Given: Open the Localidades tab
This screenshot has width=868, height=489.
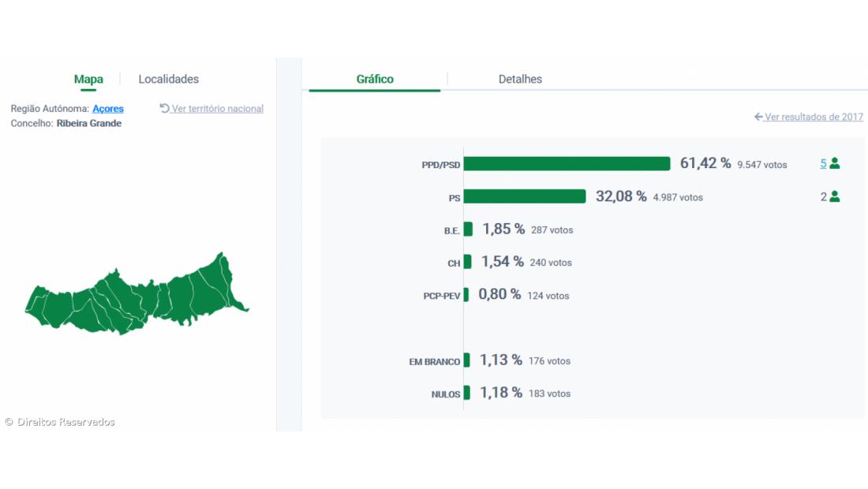Looking at the screenshot, I should pos(168,79).
